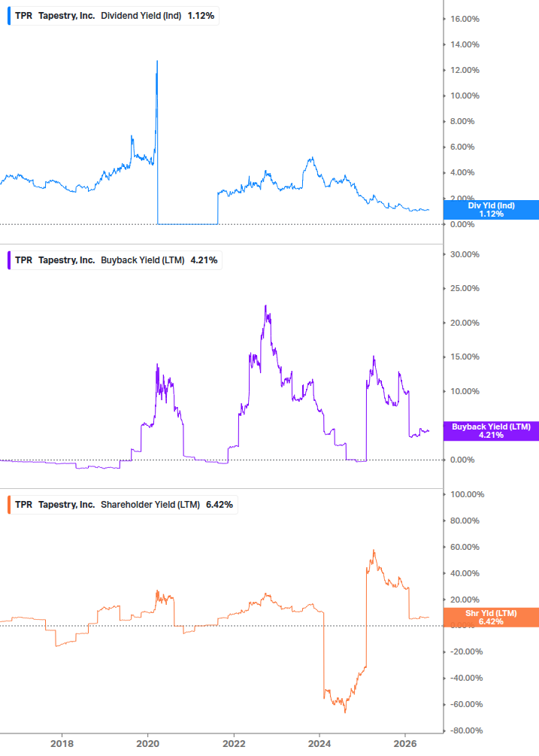
Task: Click the 6.42% value in the shareholder legend
Action: [220, 505]
